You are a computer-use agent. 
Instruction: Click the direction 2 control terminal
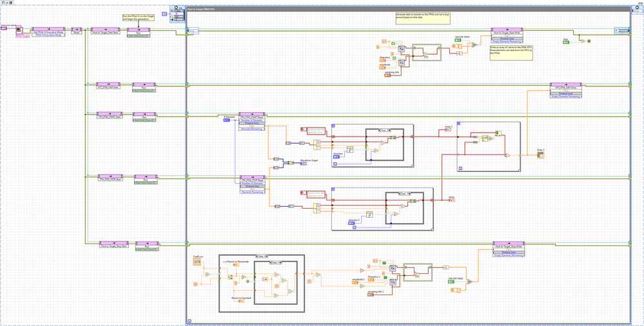(352, 224)
